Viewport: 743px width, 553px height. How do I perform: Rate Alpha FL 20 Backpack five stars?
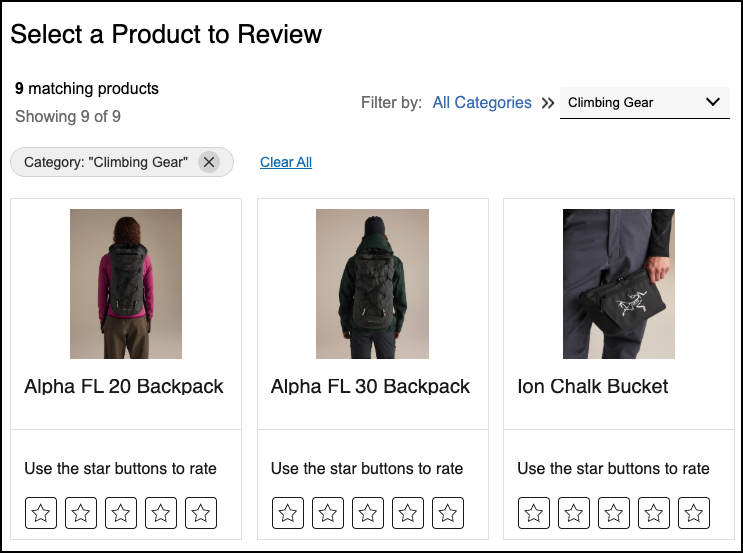click(x=201, y=513)
